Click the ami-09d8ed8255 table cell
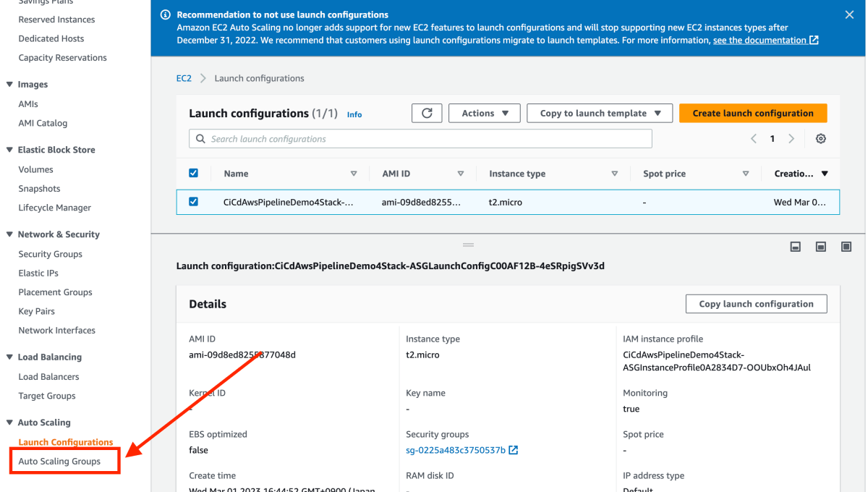 pos(421,203)
